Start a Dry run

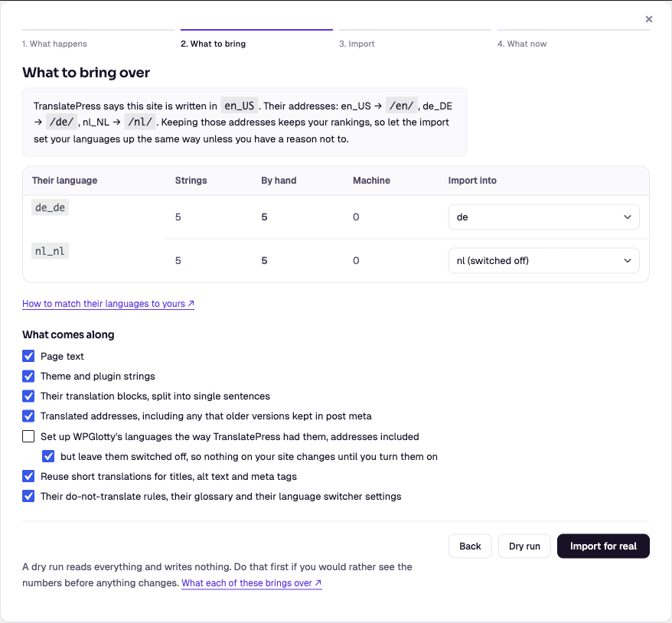click(x=524, y=546)
